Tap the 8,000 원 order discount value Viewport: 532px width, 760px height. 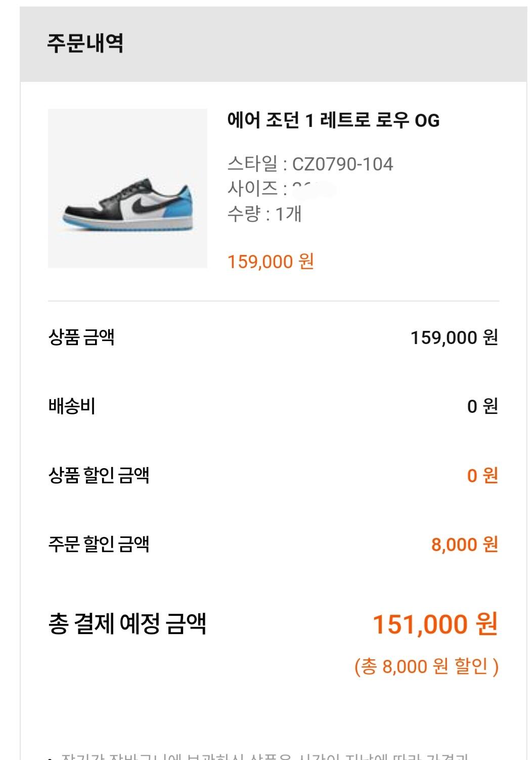pyautogui.click(x=464, y=544)
